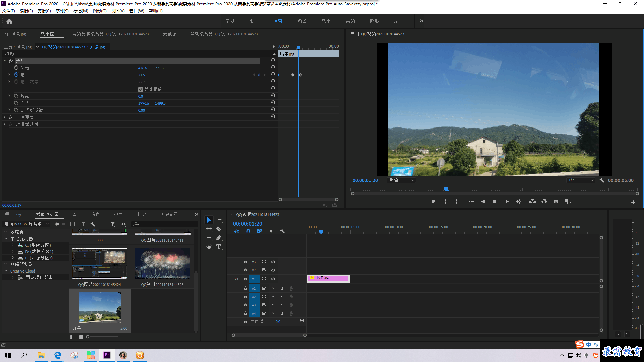Expand the Opacity effect section

pyautogui.click(x=5, y=117)
